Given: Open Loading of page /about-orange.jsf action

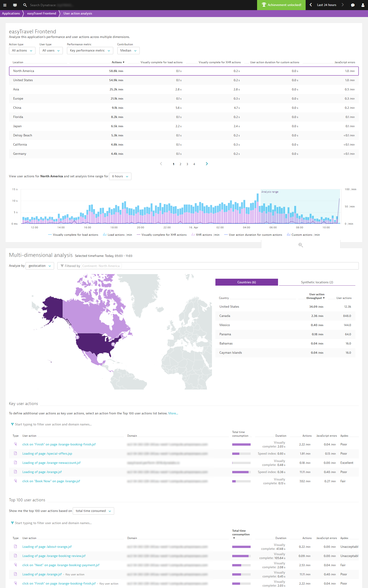Looking at the screenshot, I should click(x=47, y=547).
